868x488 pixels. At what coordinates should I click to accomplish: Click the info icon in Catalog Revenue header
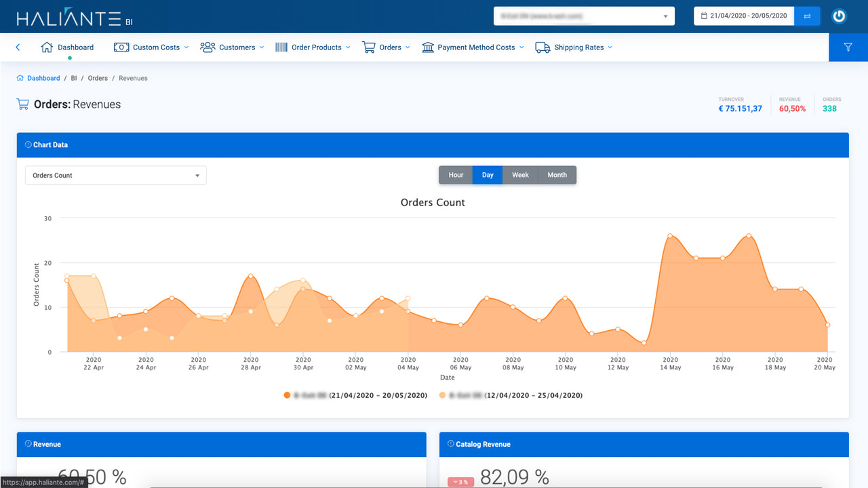[451, 445]
